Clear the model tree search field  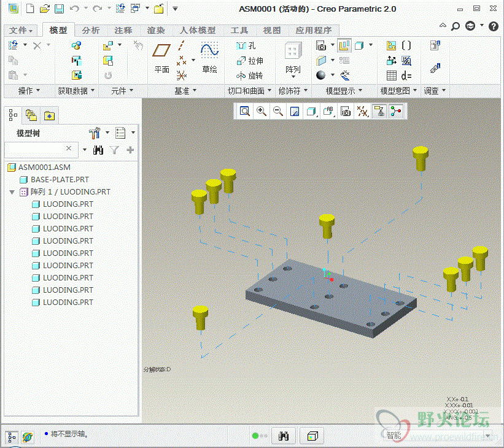[x=69, y=148]
